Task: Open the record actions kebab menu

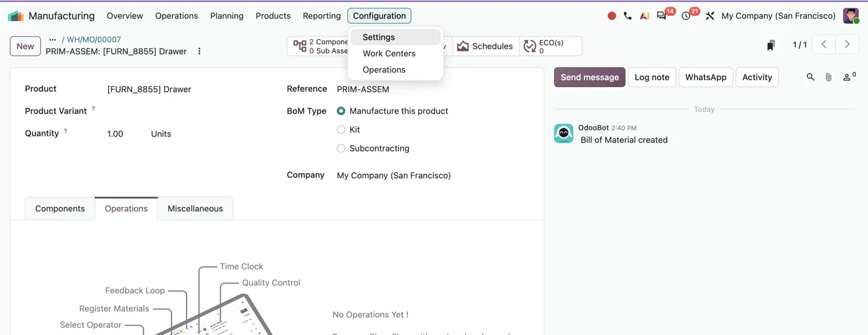Action: 199,51
